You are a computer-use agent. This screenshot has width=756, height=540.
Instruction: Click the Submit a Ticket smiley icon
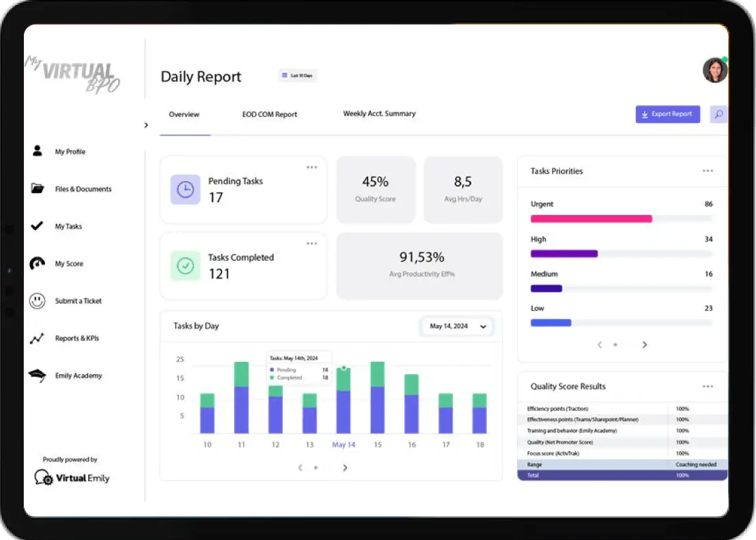click(38, 301)
